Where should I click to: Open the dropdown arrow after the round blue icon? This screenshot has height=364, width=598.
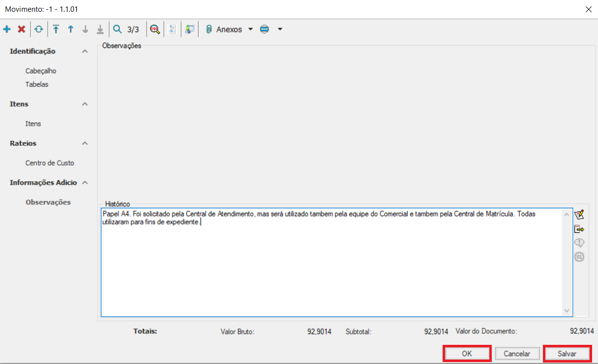[280, 29]
